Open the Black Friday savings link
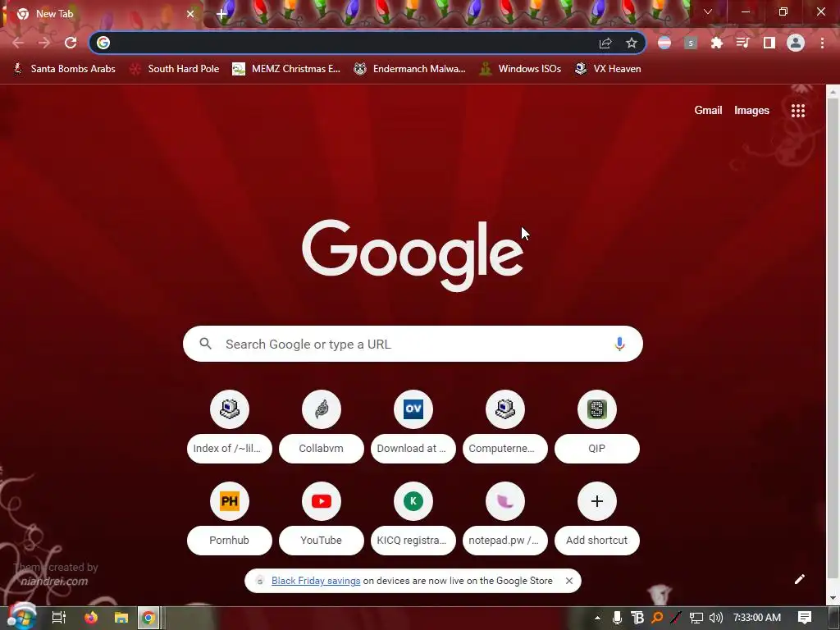Viewport: 840px width, 630px height. coord(316,581)
